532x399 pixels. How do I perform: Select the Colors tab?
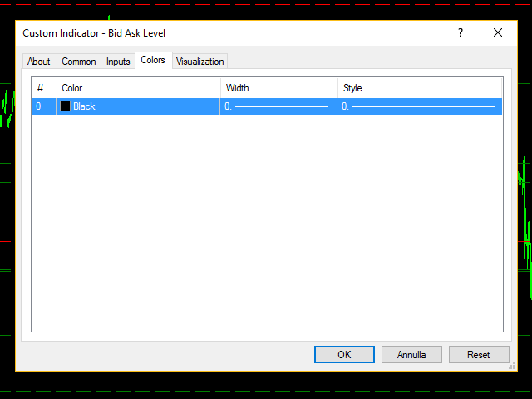pos(153,60)
